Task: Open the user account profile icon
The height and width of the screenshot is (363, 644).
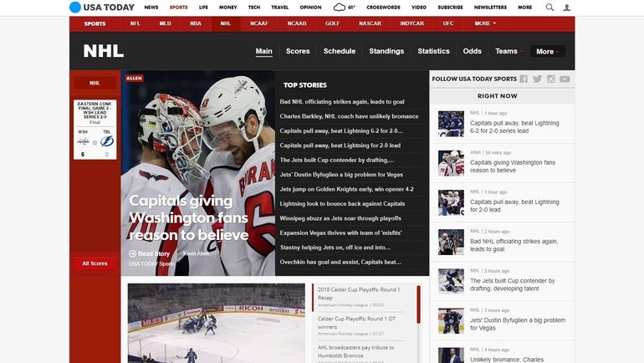Action: coord(567,8)
